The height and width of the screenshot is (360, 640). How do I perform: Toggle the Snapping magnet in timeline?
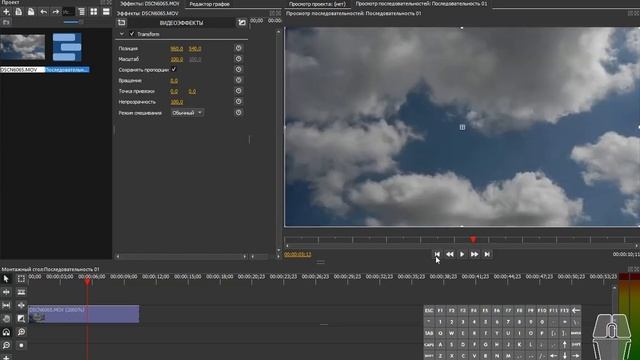[6, 332]
